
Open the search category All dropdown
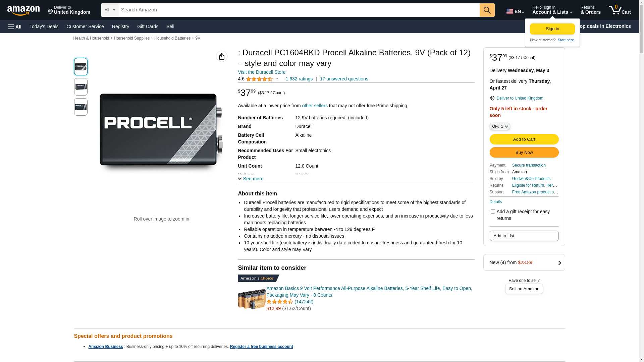pyautogui.click(x=109, y=10)
